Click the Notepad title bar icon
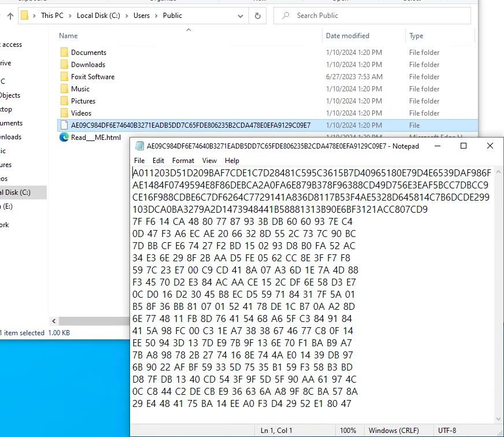The height and width of the screenshot is (437, 504). [x=139, y=146]
